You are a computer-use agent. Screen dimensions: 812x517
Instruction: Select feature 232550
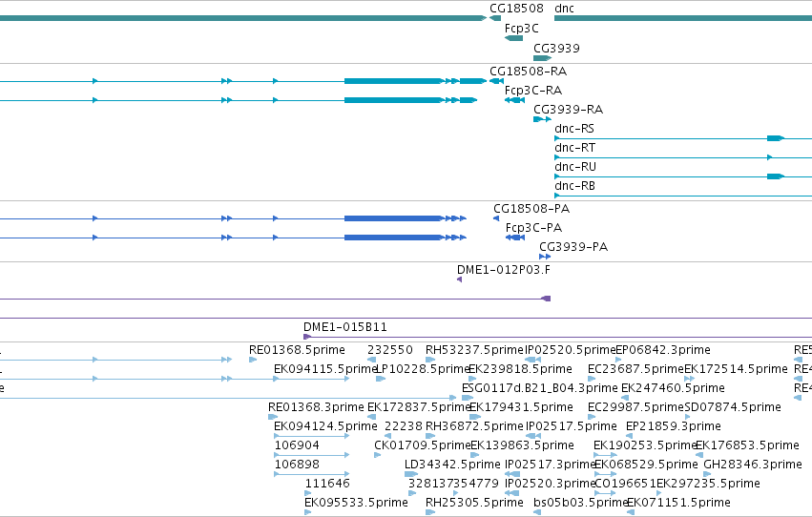pyautogui.click(x=390, y=350)
